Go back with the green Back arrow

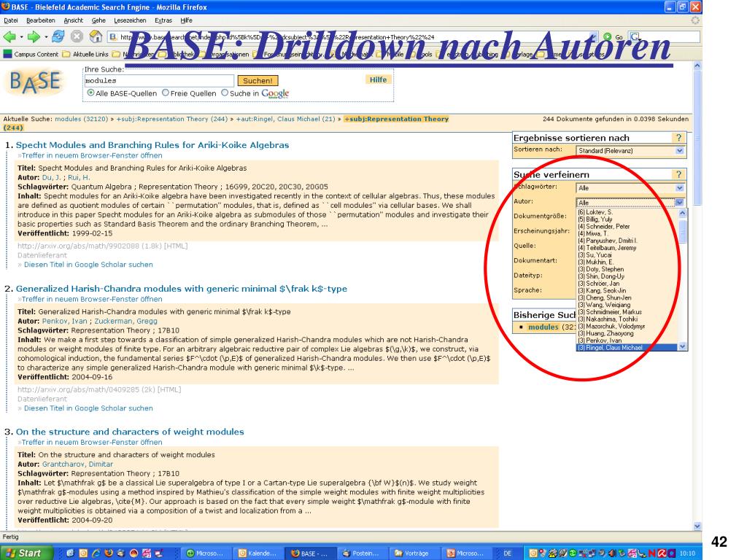[9, 36]
